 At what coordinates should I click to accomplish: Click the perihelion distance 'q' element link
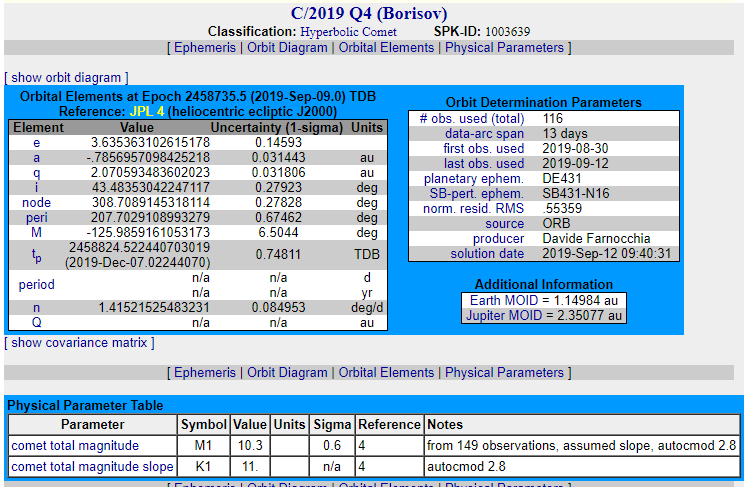[36, 173]
